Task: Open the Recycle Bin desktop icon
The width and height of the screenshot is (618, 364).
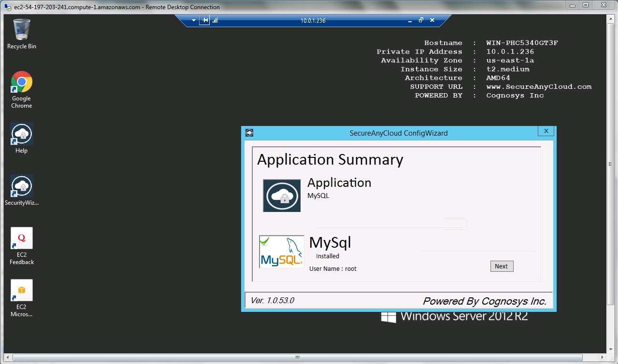Action: (22, 30)
